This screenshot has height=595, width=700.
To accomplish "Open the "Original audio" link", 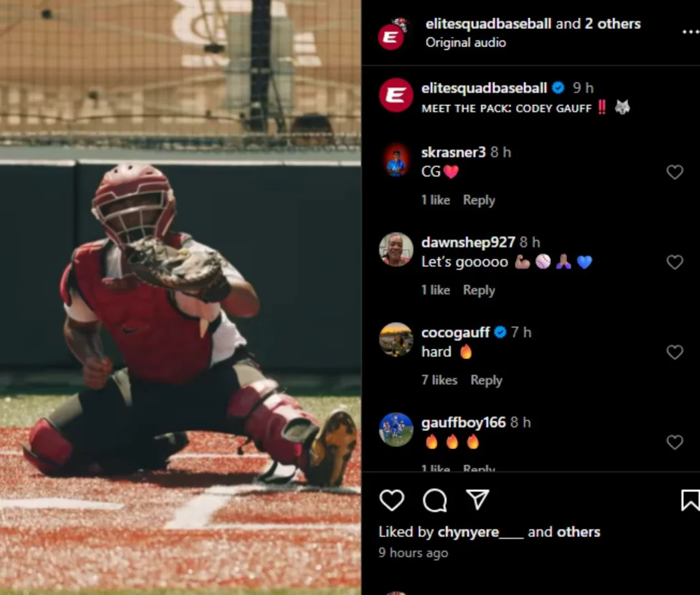I will (466, 43).
